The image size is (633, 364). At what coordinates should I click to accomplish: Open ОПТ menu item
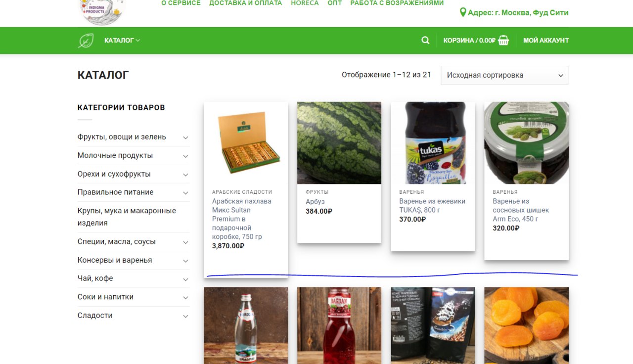tap(335, 3)
